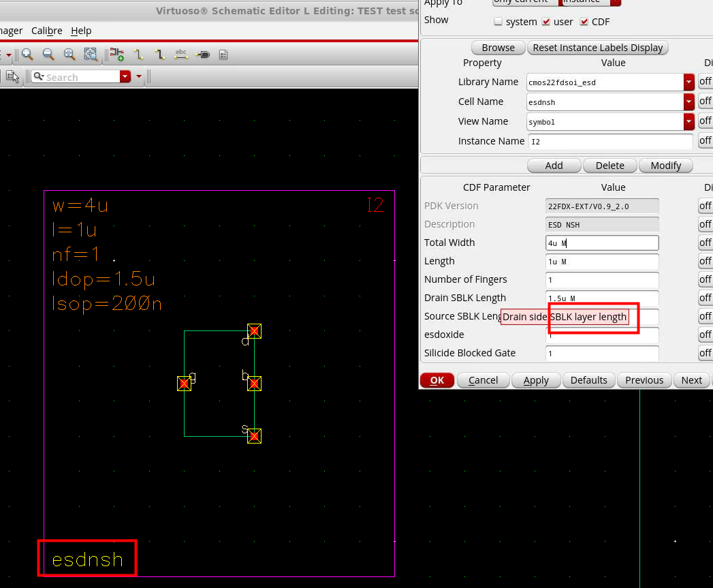Screen dimensions: 713x588
Task: Open the View Name dropdown
Action: (x=689, y=121)
